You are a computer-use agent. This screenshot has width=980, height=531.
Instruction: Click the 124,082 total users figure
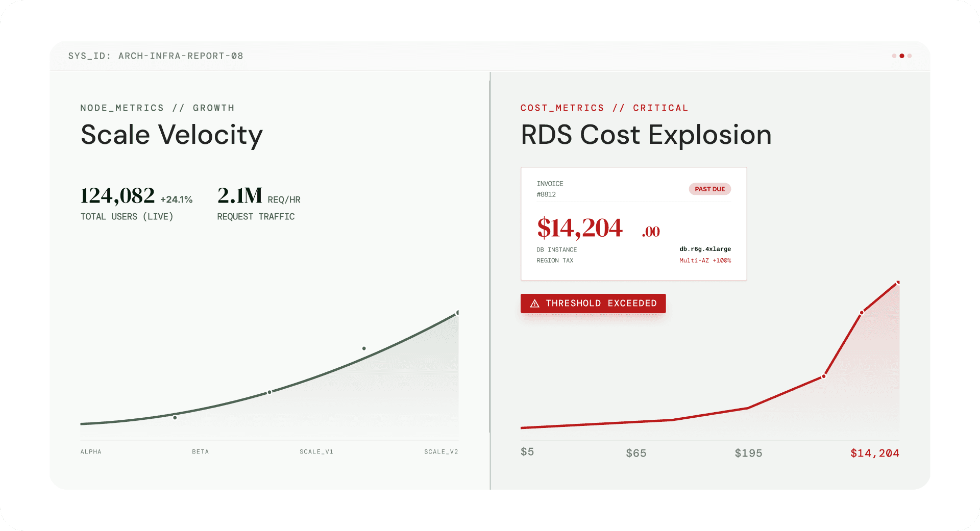point(117,196)
